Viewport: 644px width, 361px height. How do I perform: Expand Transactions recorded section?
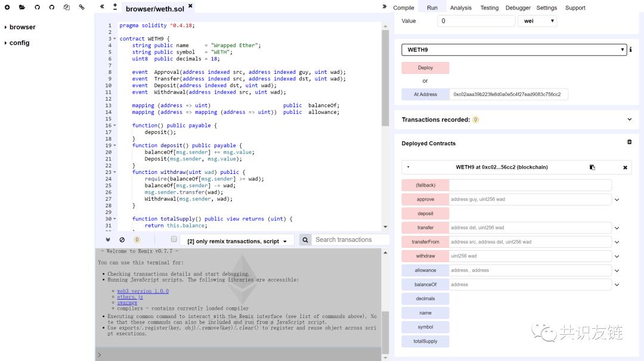pos(629,119)
